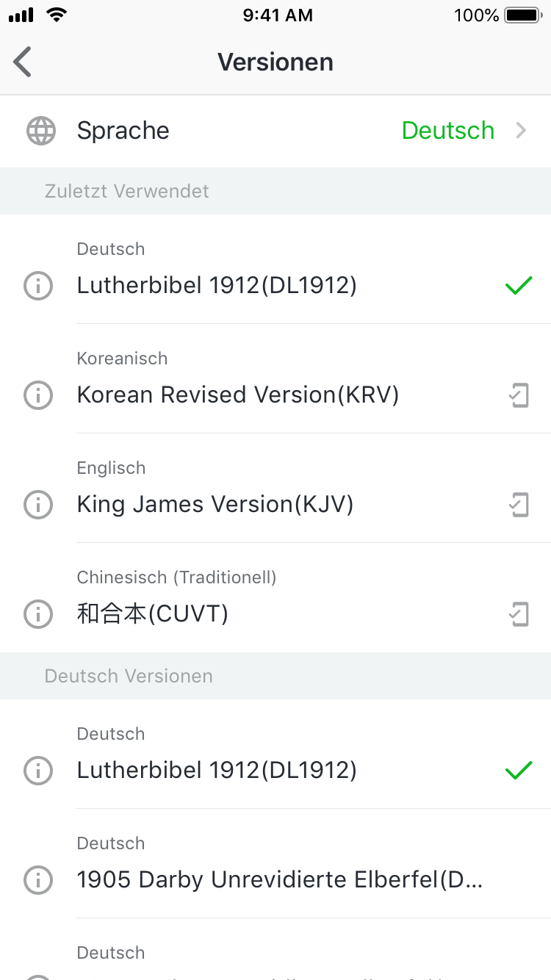Download the Korean Revised Version to device
This screenshot has height=980, width=551.
pyautogui.click(x=519, y=395)
